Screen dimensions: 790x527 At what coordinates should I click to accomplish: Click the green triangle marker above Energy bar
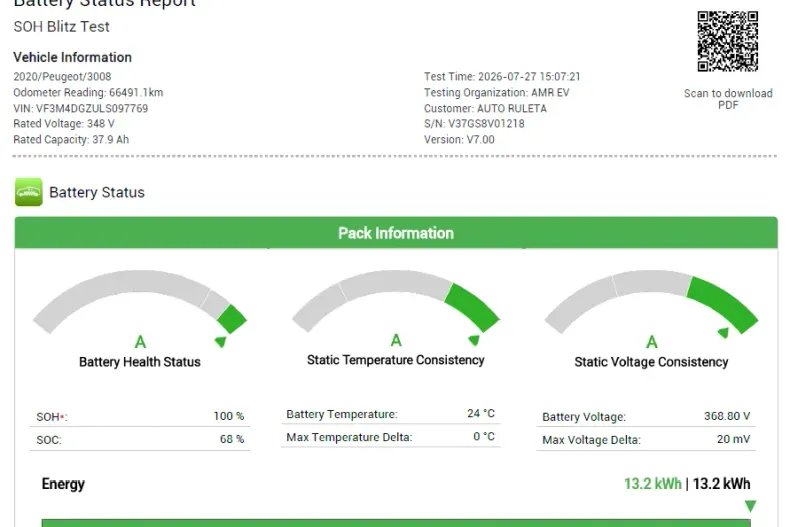click(x=750, y=506)
